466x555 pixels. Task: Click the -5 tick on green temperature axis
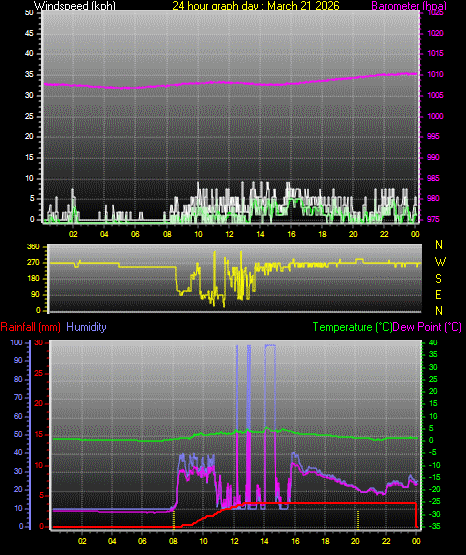[433, 452]
